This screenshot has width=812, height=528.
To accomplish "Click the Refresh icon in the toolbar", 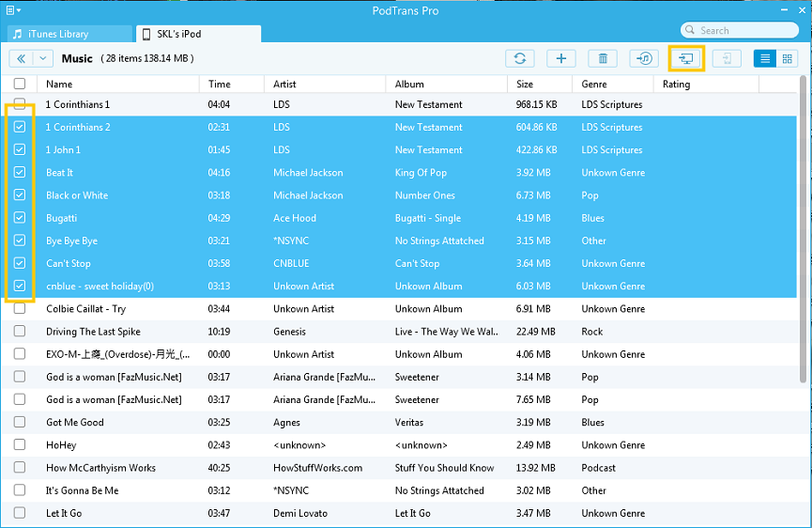I will click(x=519, y=58).
